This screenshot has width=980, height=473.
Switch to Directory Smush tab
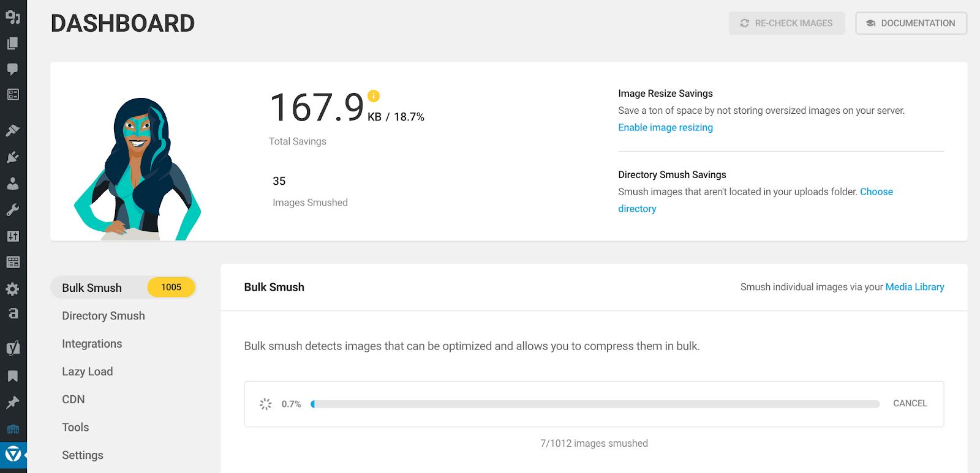(x=104, y=316)
